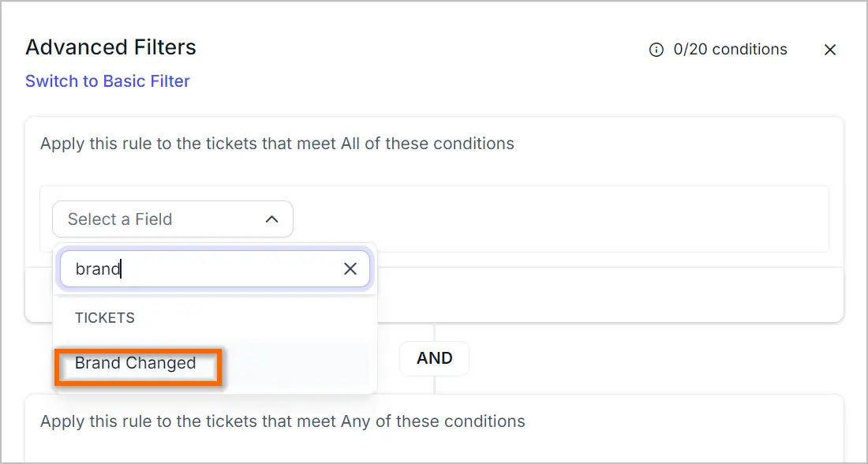868x464 pixels.
Task: Click the info icon beside conditions count
Action: pos(656,50)
